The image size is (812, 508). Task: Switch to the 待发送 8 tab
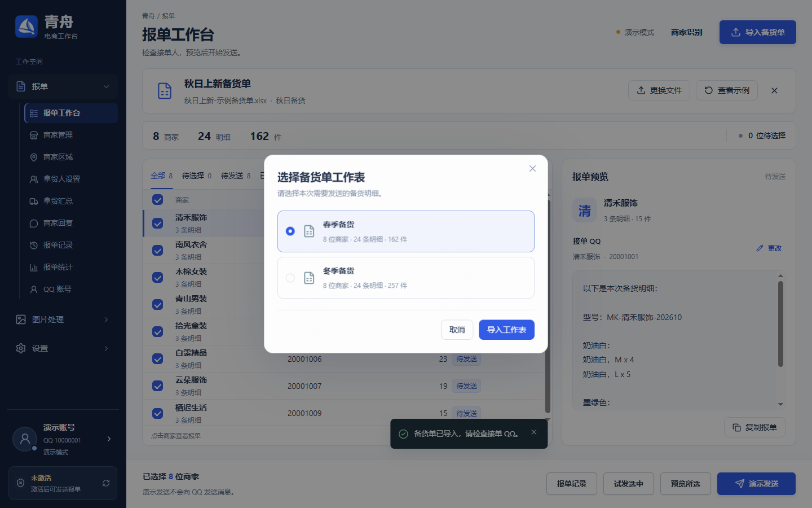coord(236,176)
